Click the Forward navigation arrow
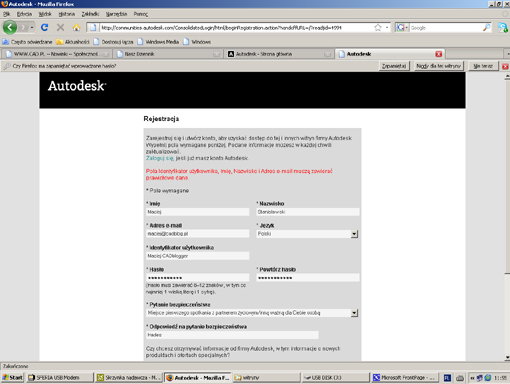The image size is (510, 384). tap(23, 27)
